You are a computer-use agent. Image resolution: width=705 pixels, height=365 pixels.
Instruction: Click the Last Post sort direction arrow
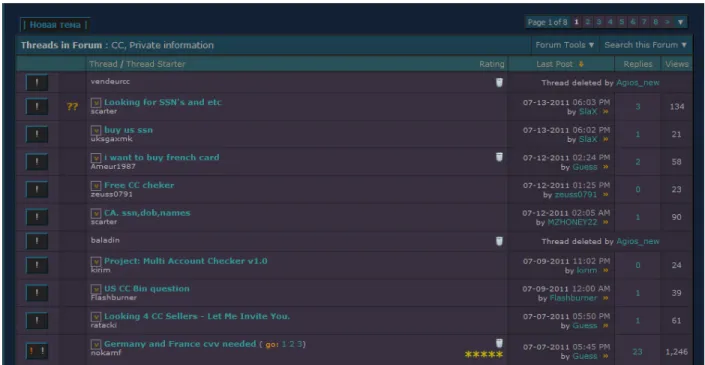pyautogui.click(x=581, y=64)
